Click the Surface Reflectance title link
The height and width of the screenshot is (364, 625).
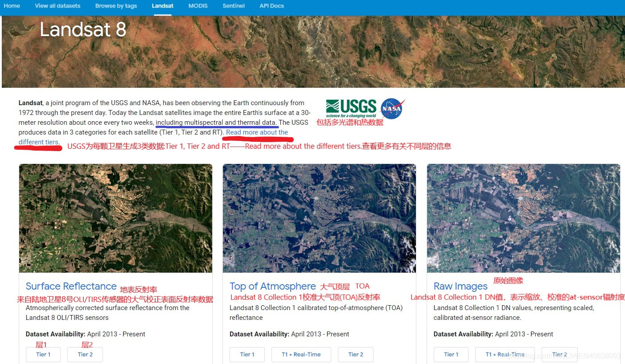click(71, 286)
